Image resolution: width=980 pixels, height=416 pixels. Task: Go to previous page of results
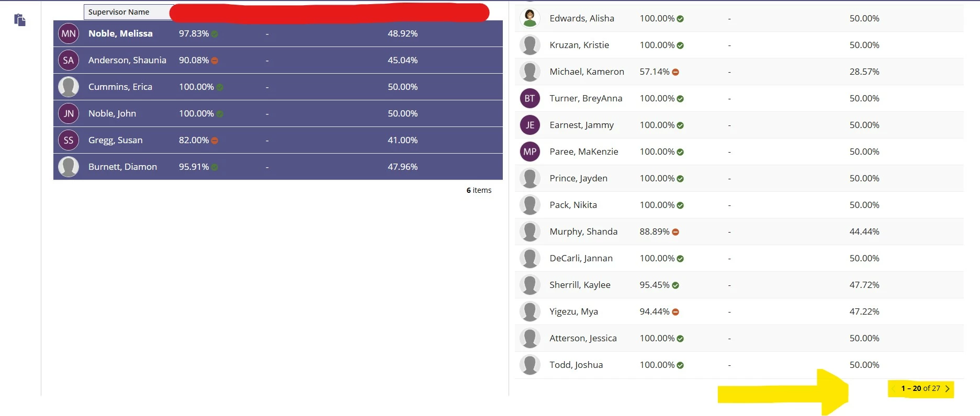click(x=893, y=389)
